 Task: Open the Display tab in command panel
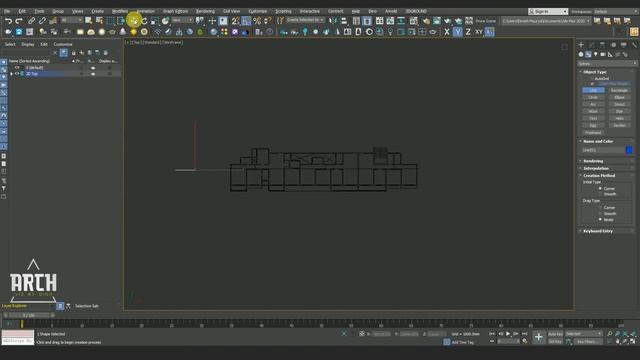(624, 45)
